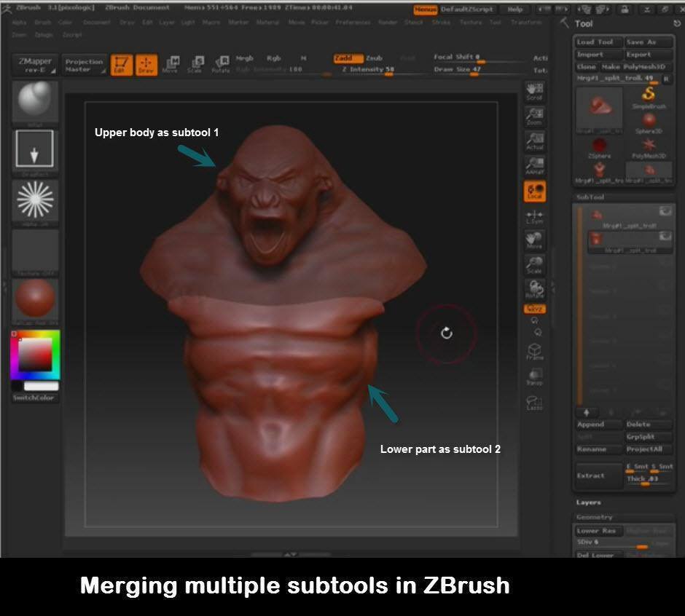Activate the Draw mode button
Screen dimensions: 685x616
[146, 65]
